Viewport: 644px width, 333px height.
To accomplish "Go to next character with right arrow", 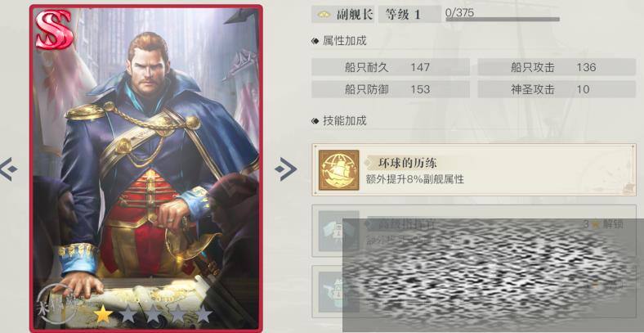I will click(286, 169).
